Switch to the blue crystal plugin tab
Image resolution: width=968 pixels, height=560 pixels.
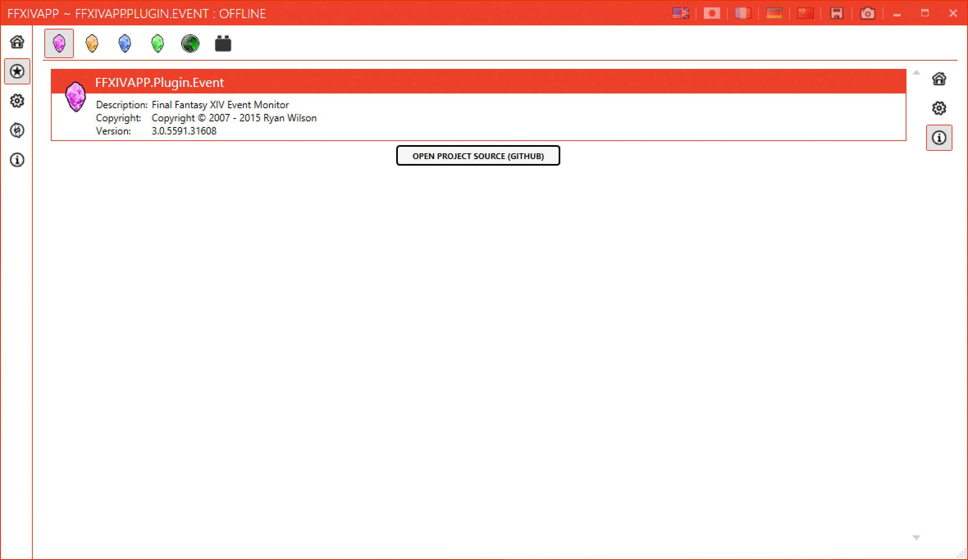point(125,43)
